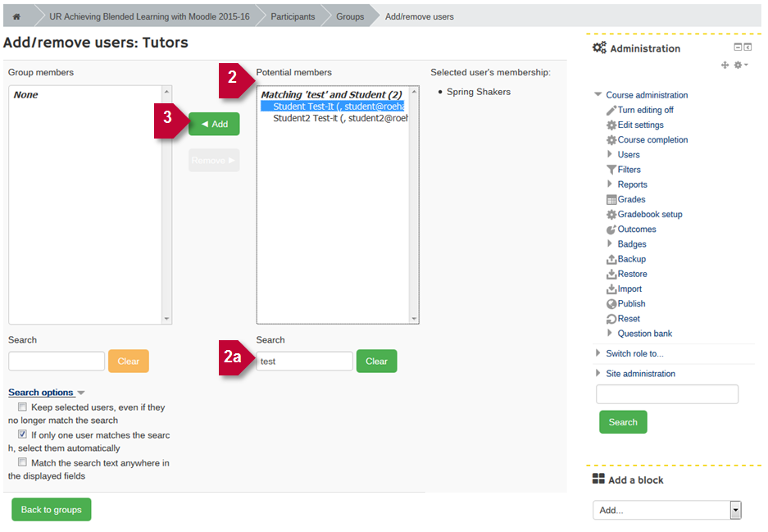Viewport: 768px width, 532px height.
Task: Click the Administration Search button
Action: tap(623, 422)
